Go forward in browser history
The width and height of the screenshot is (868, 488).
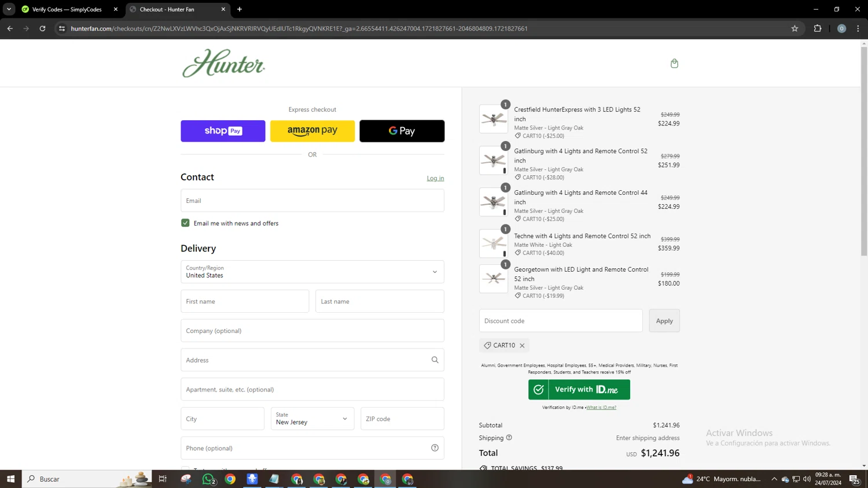point(26,28)
